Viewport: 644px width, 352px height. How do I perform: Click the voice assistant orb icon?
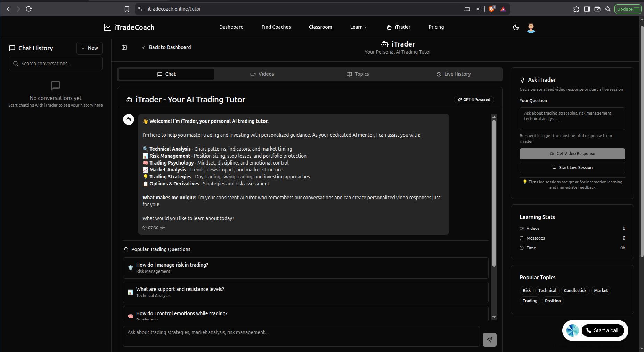pyautogui.click(x=572, y=330)
